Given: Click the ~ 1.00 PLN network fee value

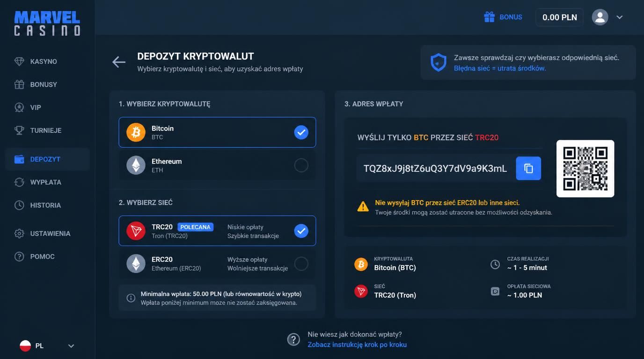Looking at the screenshot, I should [x=525, y=295].
